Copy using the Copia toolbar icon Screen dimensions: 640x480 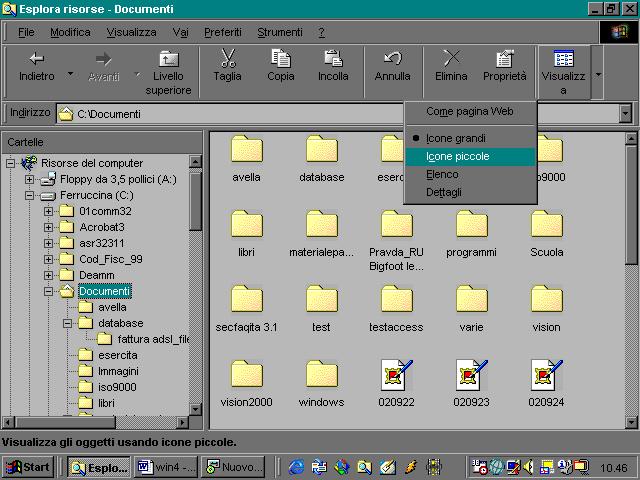pos(281,67)
